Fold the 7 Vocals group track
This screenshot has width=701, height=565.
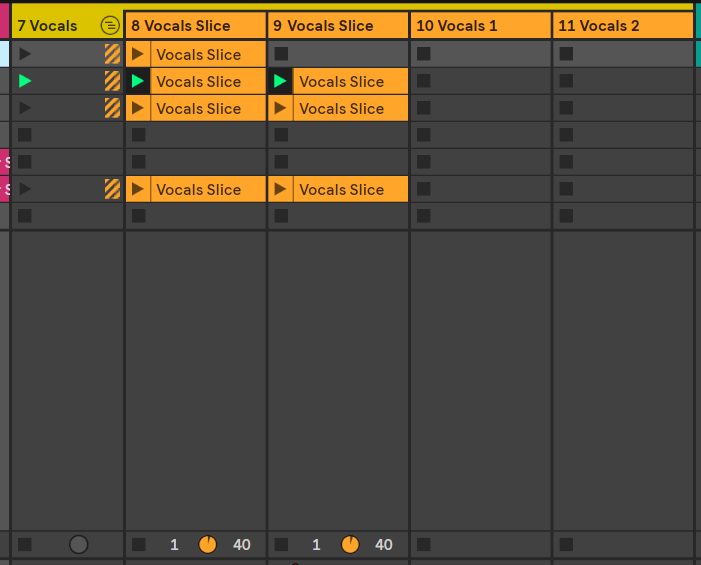[x=110, y=26]
